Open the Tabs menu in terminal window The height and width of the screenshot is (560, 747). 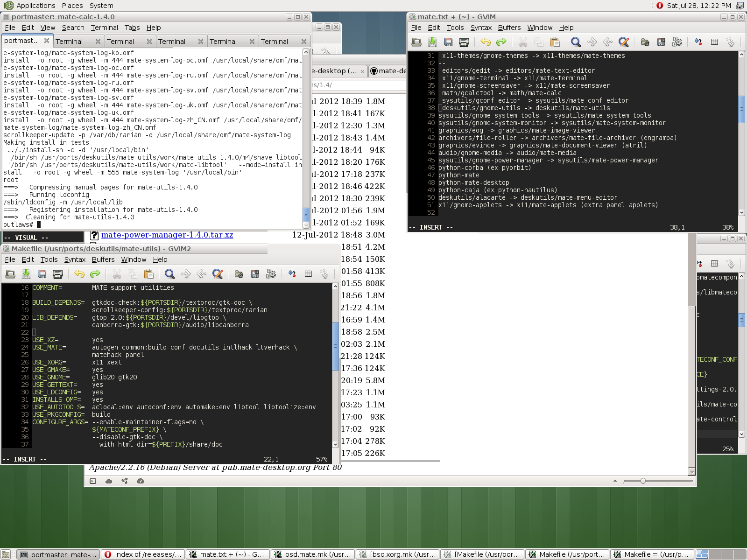[x=132, y=28]
